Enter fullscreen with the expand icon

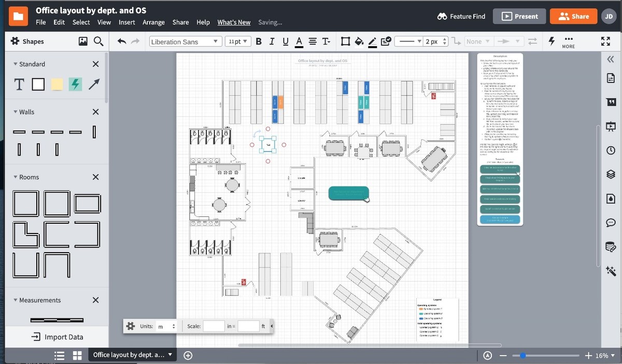coord(605,41)
